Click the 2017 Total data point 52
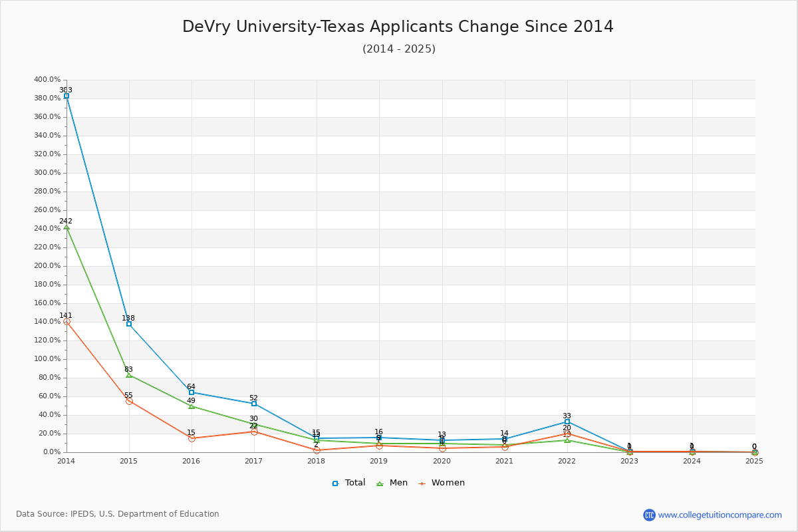This screenshot has width=798, height=532. coord(254,404)
